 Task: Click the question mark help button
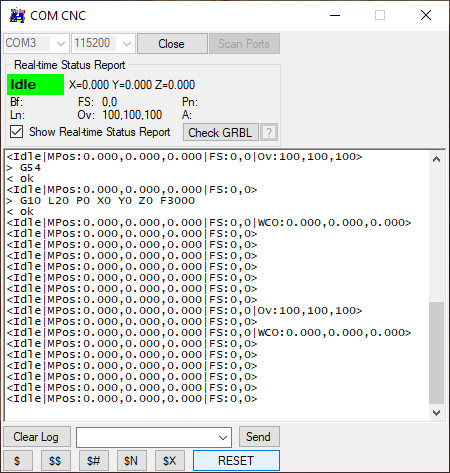269,132
